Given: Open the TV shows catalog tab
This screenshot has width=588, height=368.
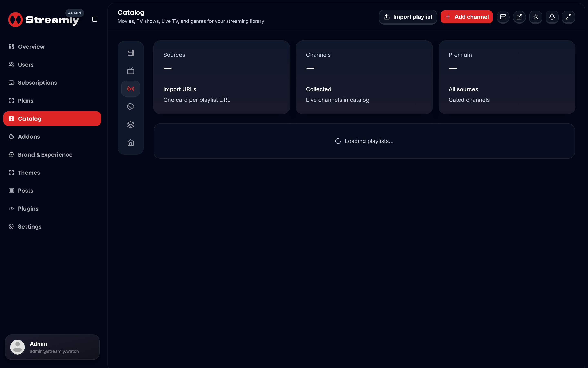Looking at the screenshot, I should tap(131, 71).
